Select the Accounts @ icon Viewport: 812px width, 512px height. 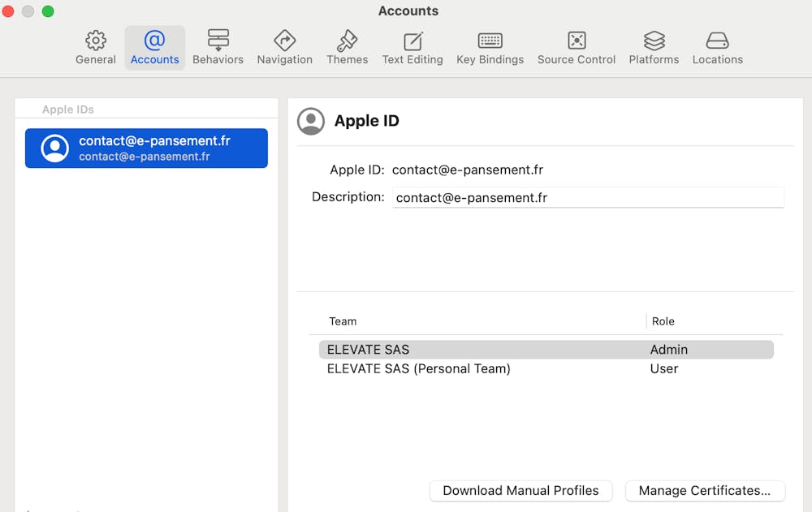(x=154, y=41)
